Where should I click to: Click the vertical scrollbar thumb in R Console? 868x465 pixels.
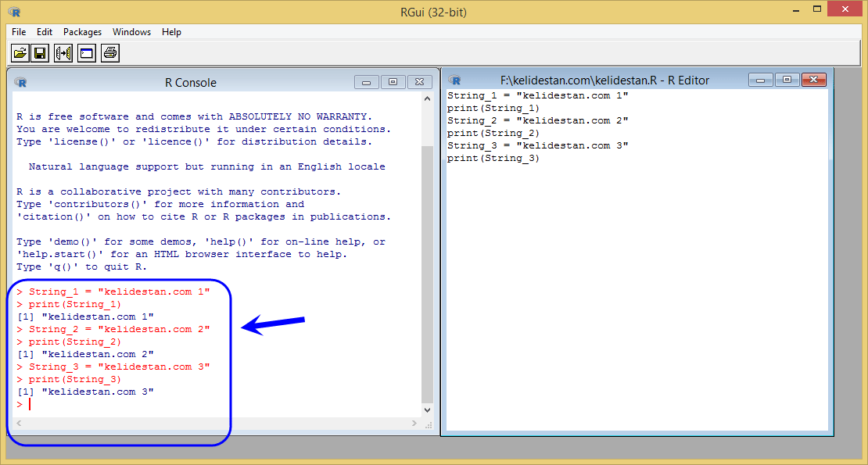(428, 275)
